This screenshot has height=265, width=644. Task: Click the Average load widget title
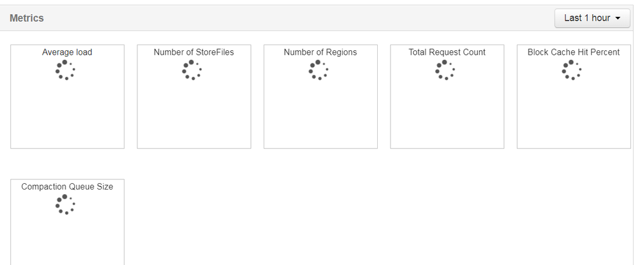pos(67,52)
